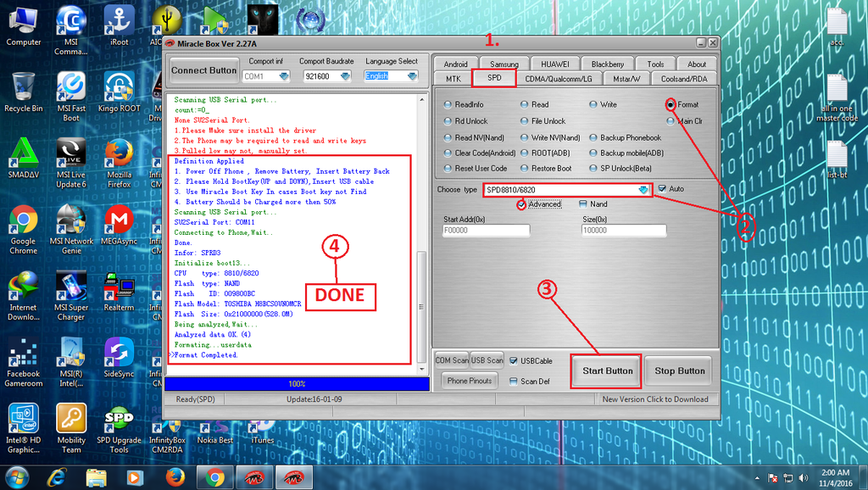The width and height of the screenshot is (868, 490).
Task: Select the Format radio button
Action: (x=670, y=105)
